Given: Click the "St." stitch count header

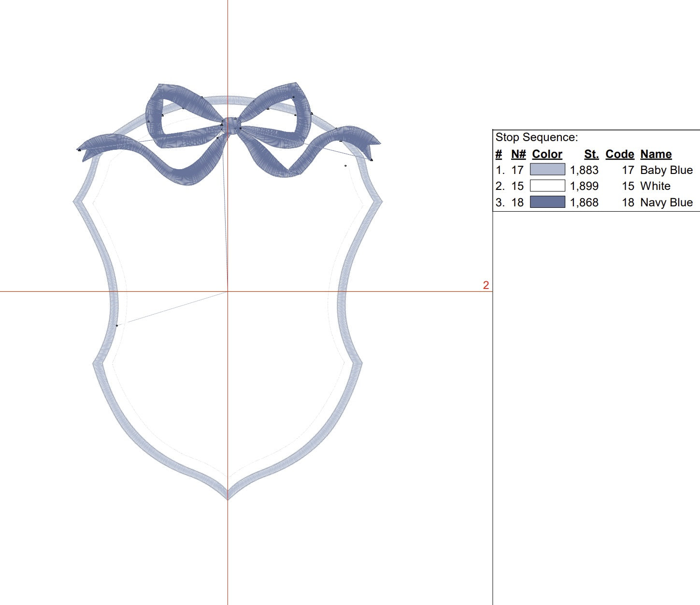Looking at the screenshot, I should coord(591,154).
